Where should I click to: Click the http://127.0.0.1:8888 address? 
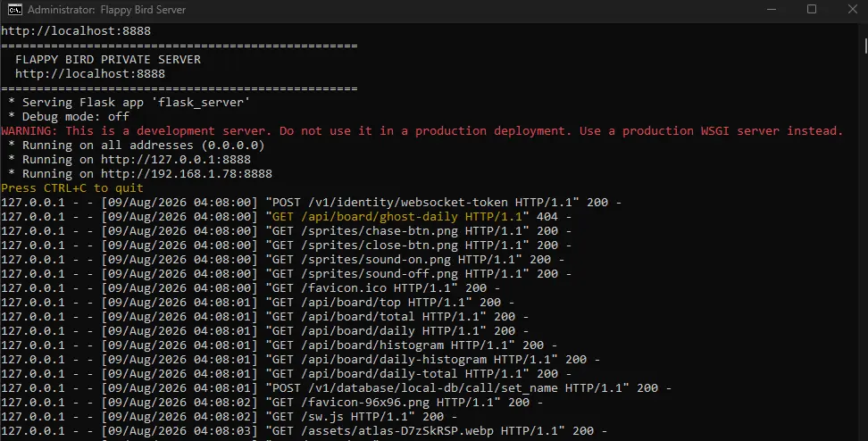click(x=176, y=160)
